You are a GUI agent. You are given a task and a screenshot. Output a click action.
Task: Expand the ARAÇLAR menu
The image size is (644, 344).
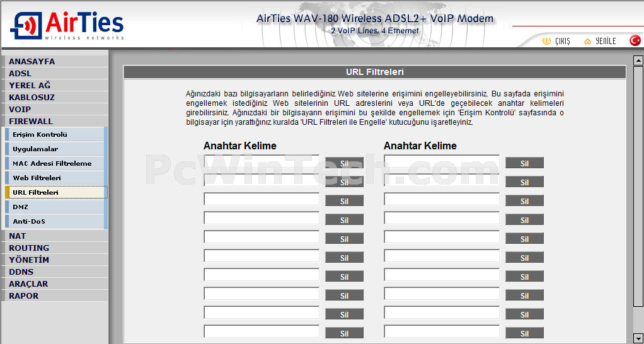click(54, 284)
